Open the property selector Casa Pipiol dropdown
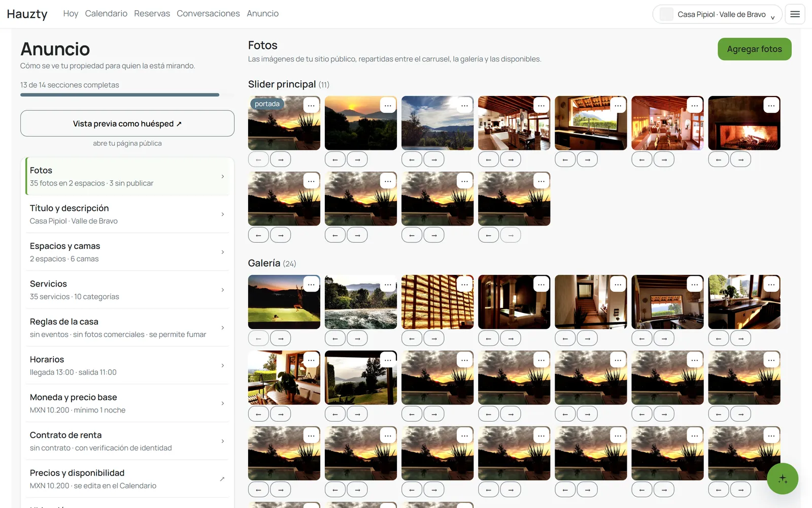The image size is (812, 508). (x=717, y=14)
